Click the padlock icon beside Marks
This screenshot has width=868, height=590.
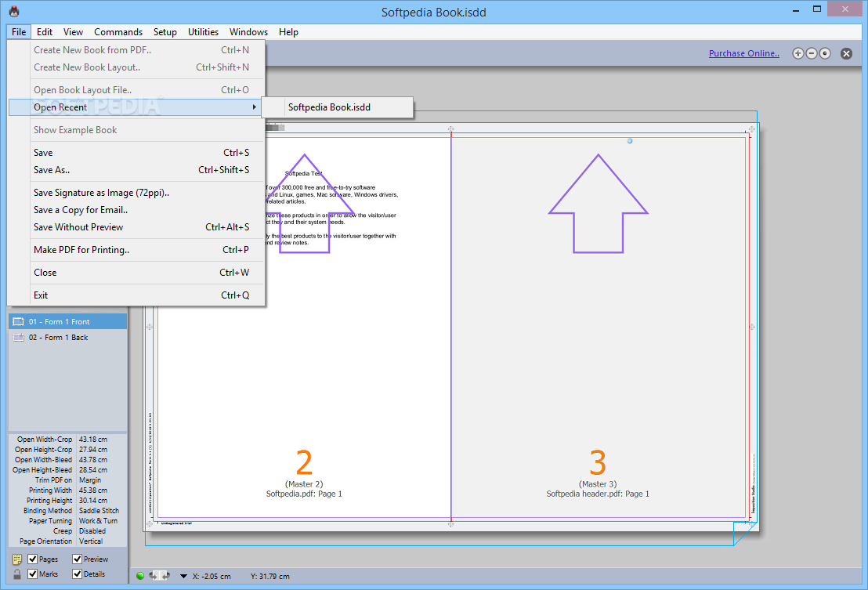(x=17, y=574)
